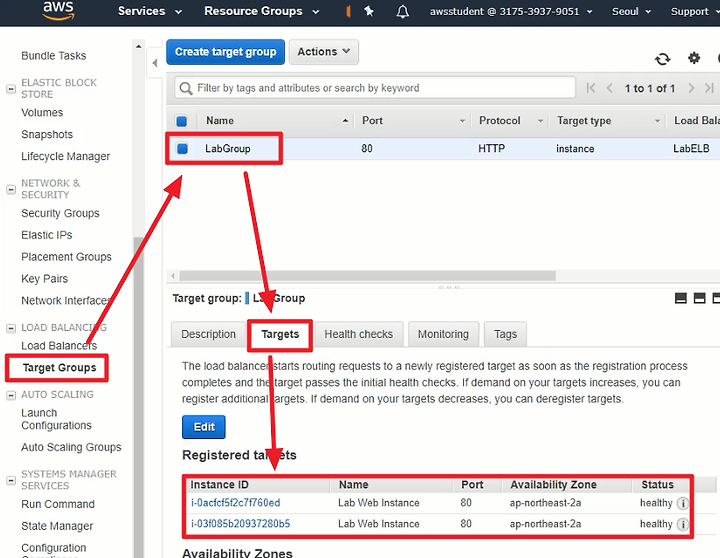The height and width of the screenshot is (558, 720).
Task: Click the sidebar vertical scrollbar thumb
Action: [x=138, y=397]
